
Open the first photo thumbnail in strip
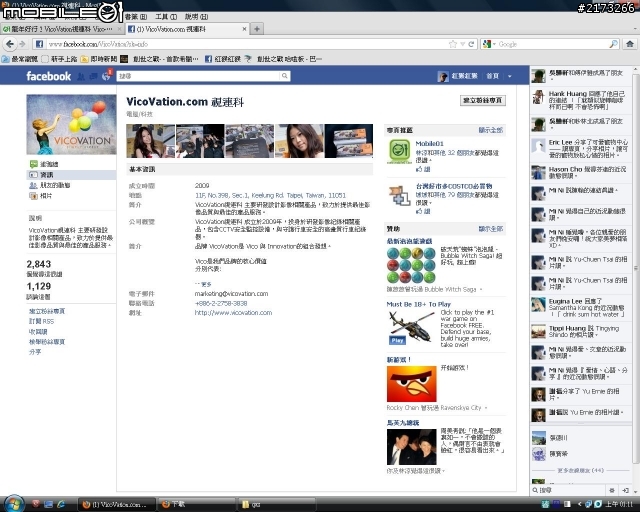tap(151, 141)
